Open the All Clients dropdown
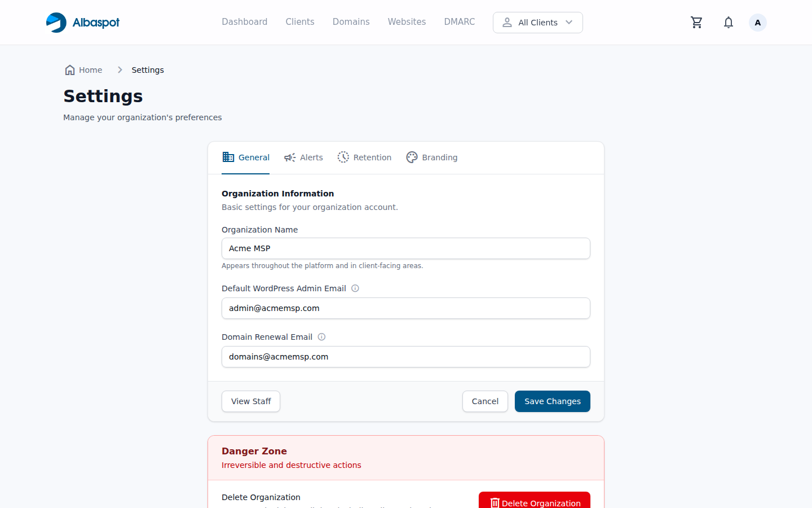The width and height of the screenshot is (812, 508). click(537, 23)
